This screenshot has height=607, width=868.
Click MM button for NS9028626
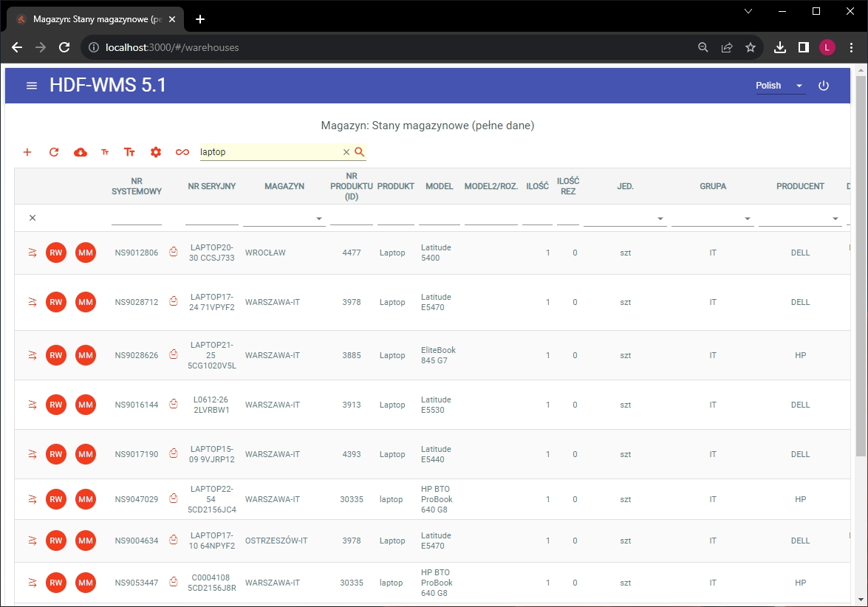click(x=86, y=355)
